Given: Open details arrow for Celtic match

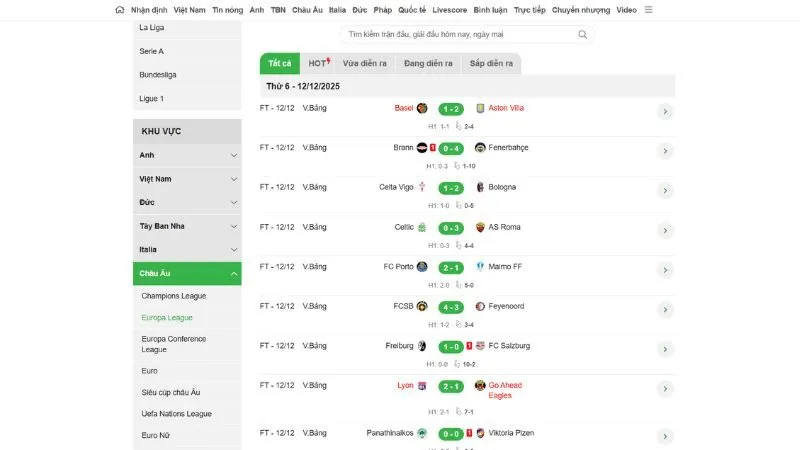Looking at the screenshot, I should [664, 231].
